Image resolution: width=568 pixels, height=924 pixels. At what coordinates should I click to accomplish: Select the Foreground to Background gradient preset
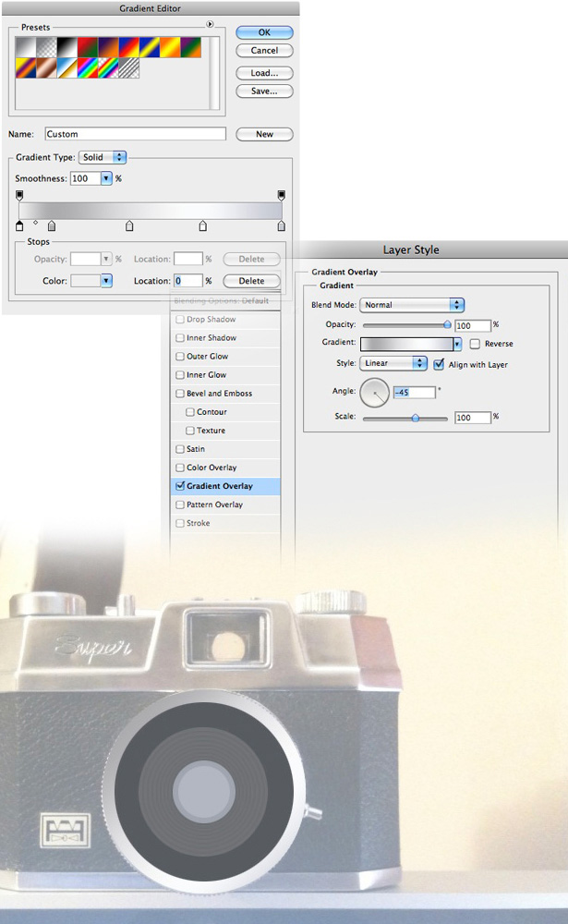point(26,47)
